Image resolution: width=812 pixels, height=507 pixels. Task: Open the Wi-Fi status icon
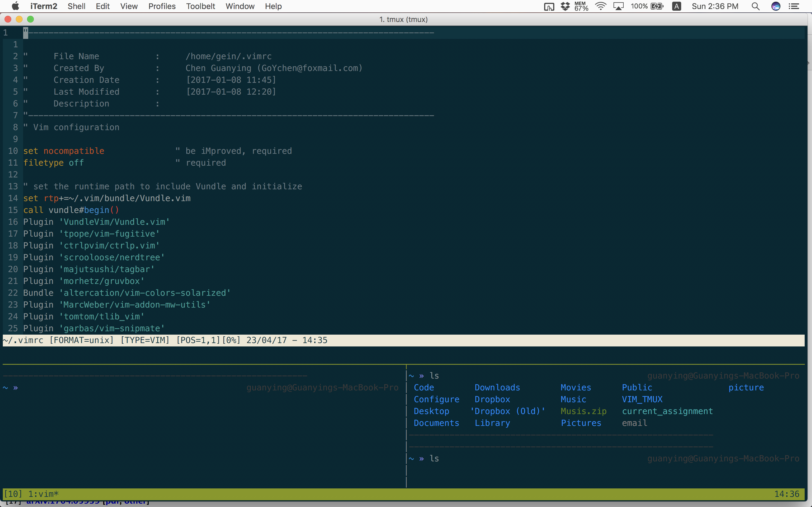(600, 6)
